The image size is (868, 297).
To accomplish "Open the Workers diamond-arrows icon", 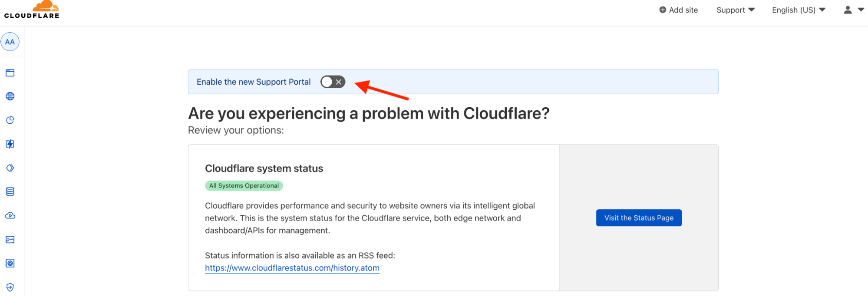I will coord(10,168).
